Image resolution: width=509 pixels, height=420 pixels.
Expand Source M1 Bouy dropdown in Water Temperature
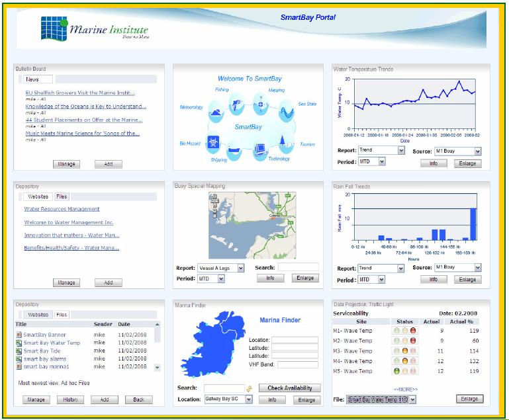(x=477, y=151)
